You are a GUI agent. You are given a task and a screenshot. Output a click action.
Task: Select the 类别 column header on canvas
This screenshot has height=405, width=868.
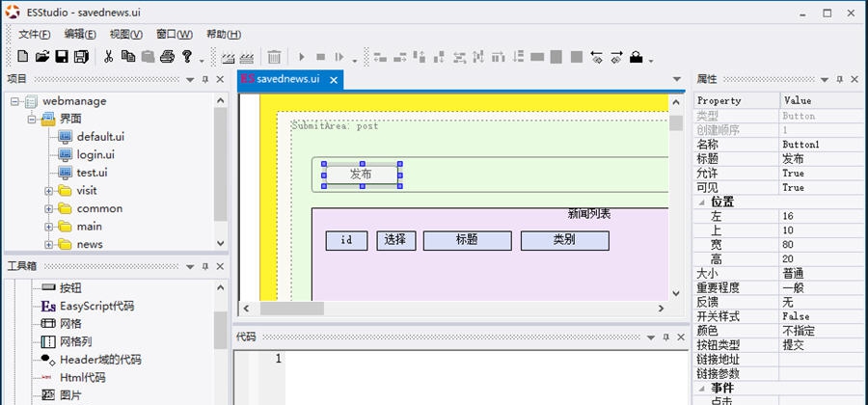(x=564, y=241)
